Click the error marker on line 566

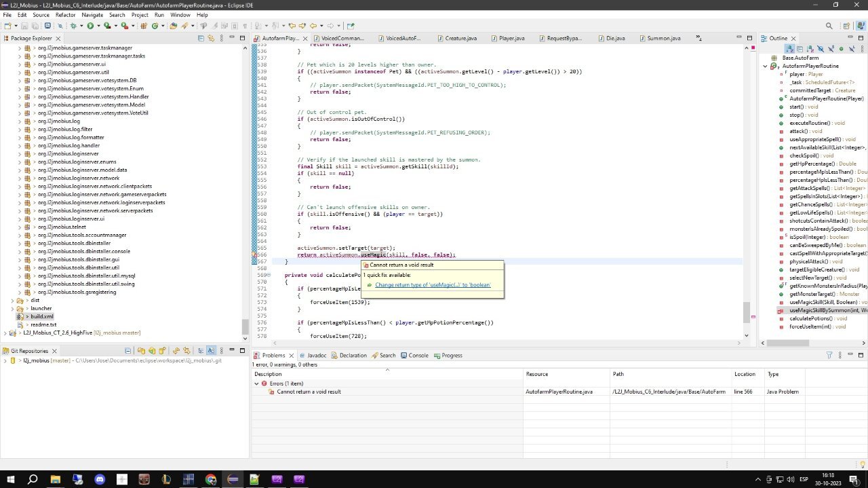(x=255, y=255)
